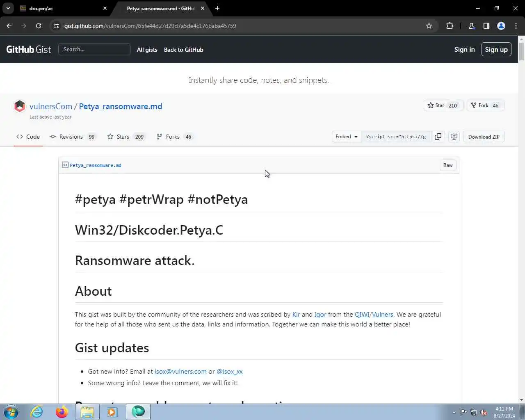Screen dimensions: 525x420
Task: Open Chrome three-dot menu
Action: [516, 26]
